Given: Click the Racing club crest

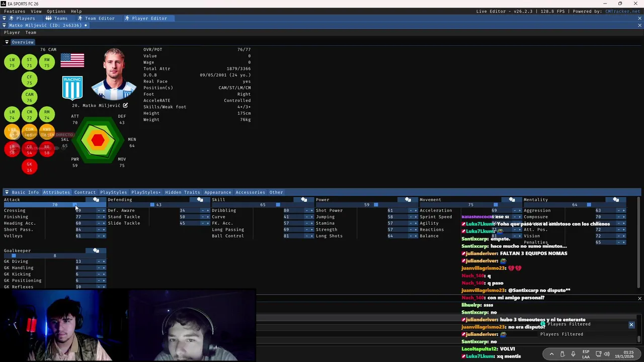Looking at the screenshot, I should click(72, 88).
